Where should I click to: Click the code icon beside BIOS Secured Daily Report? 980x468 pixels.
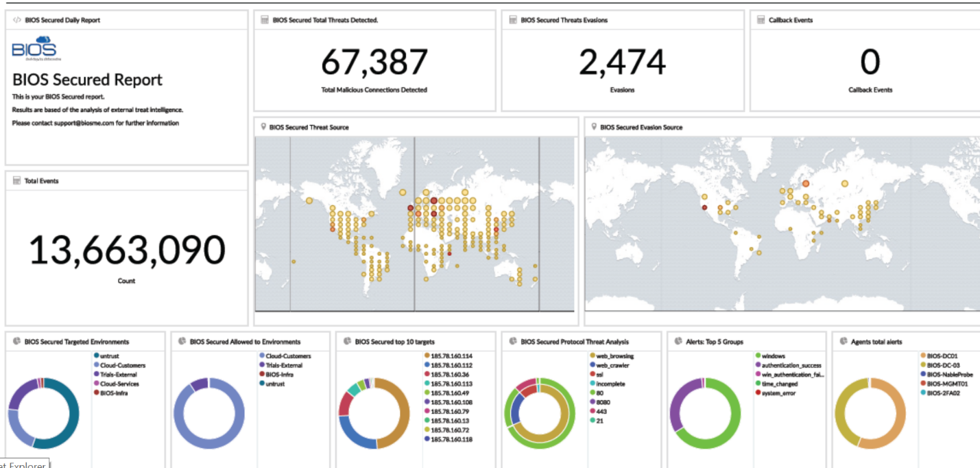pos(17,20)
